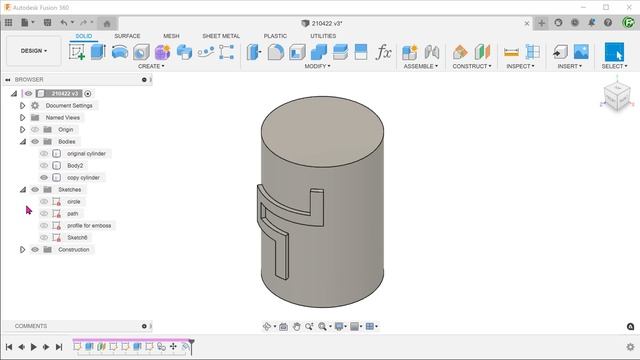This screenshot has height=360, width=640.
Task: Hide the copy cylinder body
Action: pos(44,178)
